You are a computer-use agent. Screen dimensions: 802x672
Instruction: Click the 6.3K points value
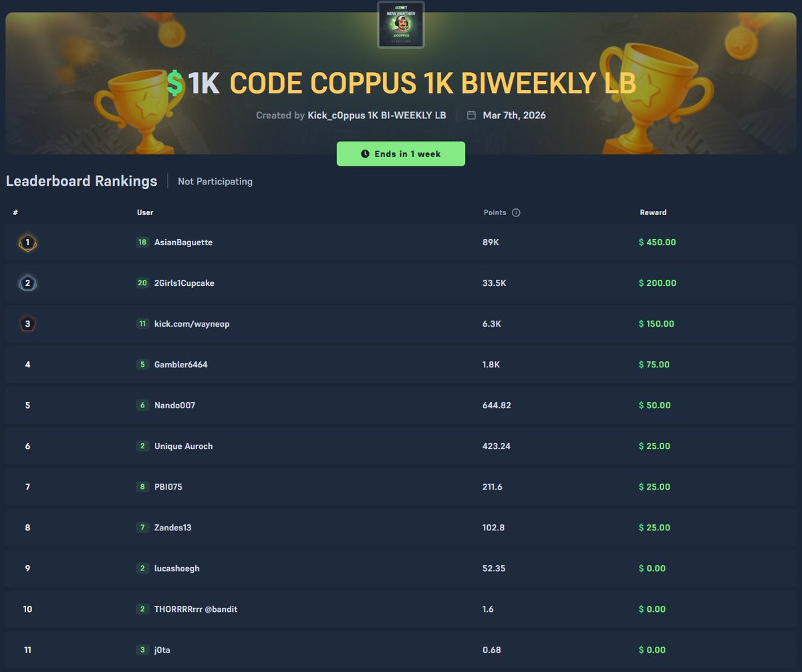pos(492,324)
